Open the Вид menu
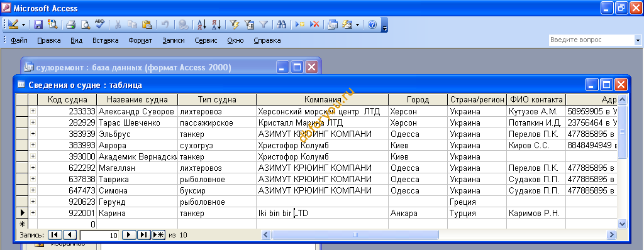The width and height of the screenshot is (644, 250). click(76, 40)
